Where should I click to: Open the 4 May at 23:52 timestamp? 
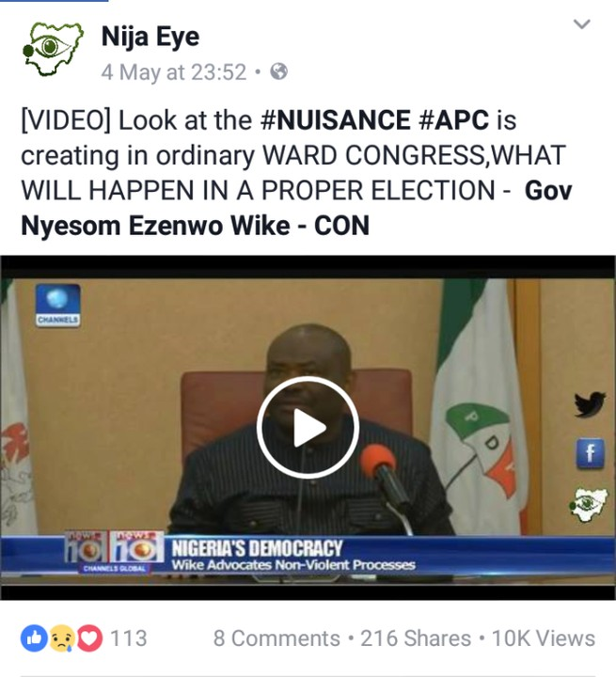click(174, 72)
